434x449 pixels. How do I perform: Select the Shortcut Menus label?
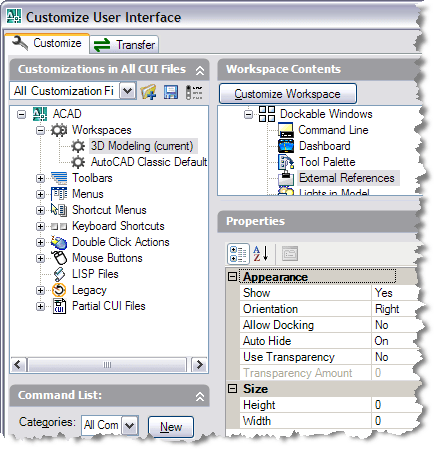(109, 210)
